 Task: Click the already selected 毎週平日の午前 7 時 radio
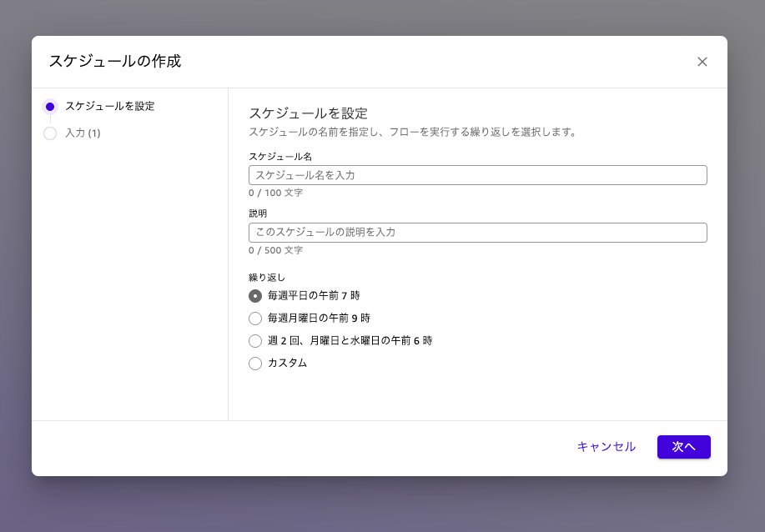[255, 295]
